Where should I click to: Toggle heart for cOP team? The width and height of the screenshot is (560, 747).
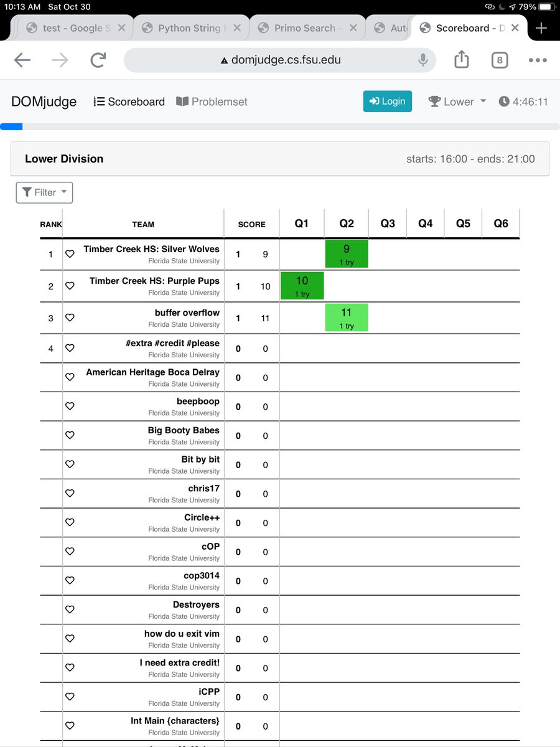70,552
